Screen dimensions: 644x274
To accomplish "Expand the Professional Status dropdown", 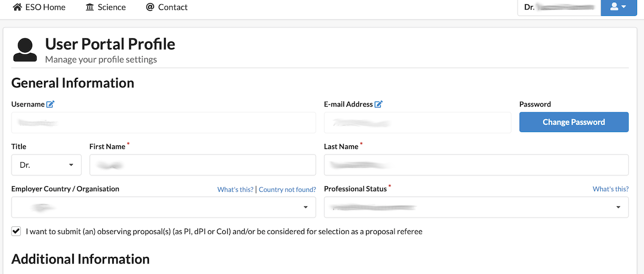I will pyautogui.click(x=476, y=207).
